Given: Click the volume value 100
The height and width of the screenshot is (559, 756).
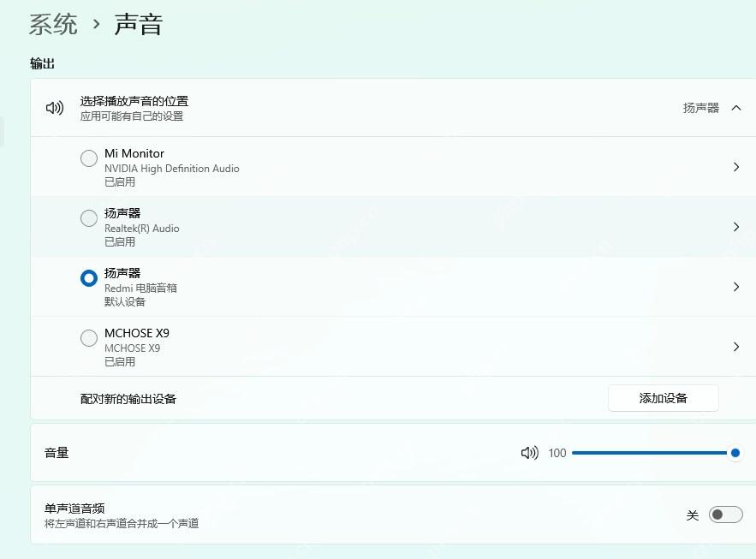Looking at the screenshot, I should pos(557,453).
